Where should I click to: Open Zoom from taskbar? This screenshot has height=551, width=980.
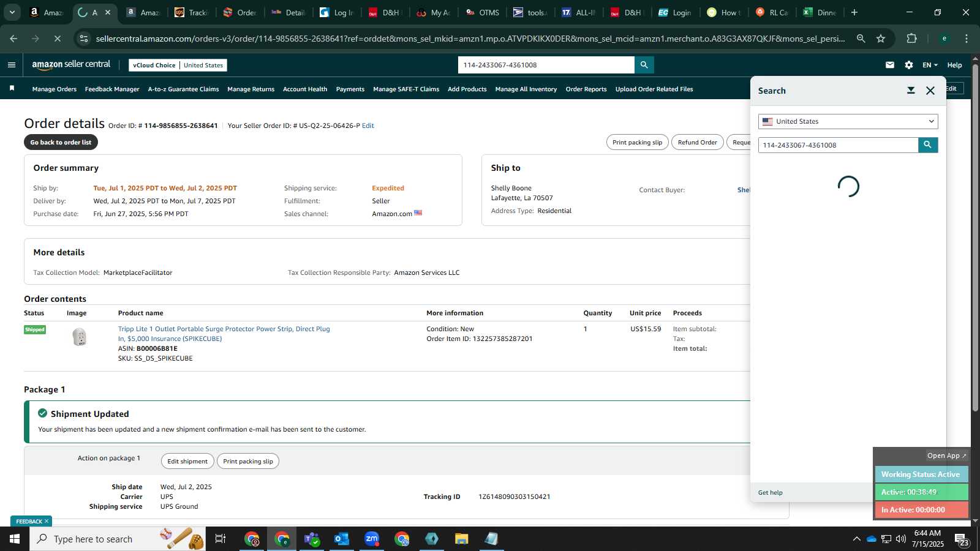372,539
